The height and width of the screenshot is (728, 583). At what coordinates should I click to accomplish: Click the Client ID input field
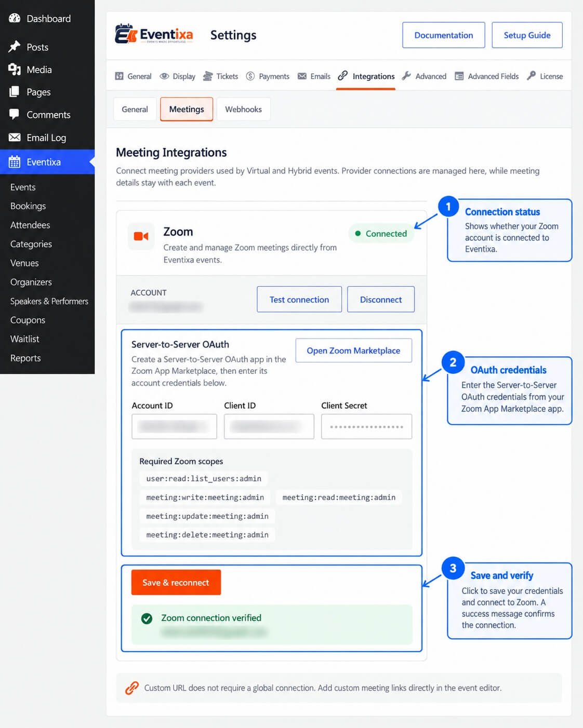269,426
